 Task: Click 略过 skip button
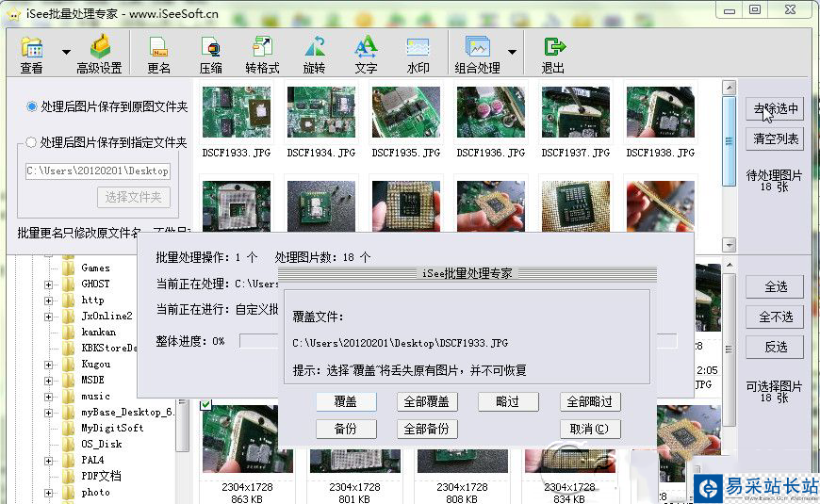508,401
